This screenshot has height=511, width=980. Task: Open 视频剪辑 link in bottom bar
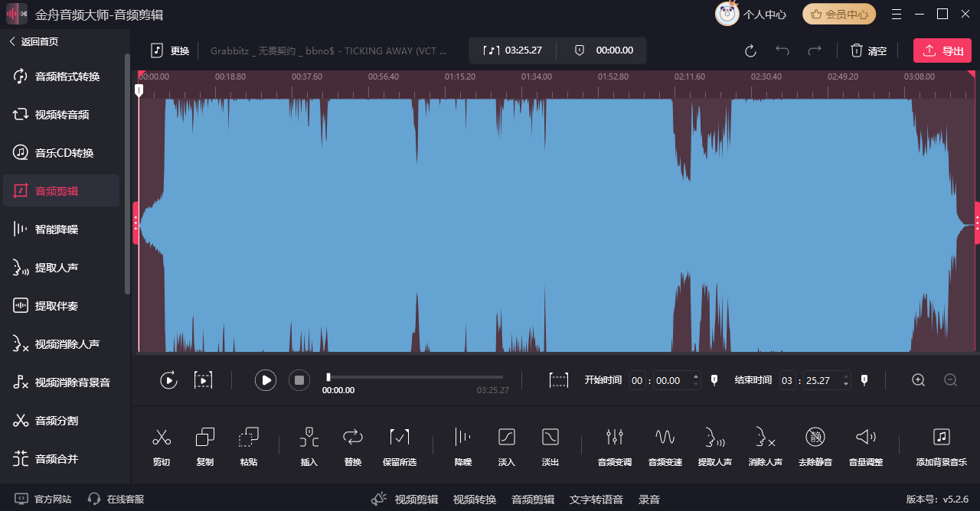pos(416,499)
